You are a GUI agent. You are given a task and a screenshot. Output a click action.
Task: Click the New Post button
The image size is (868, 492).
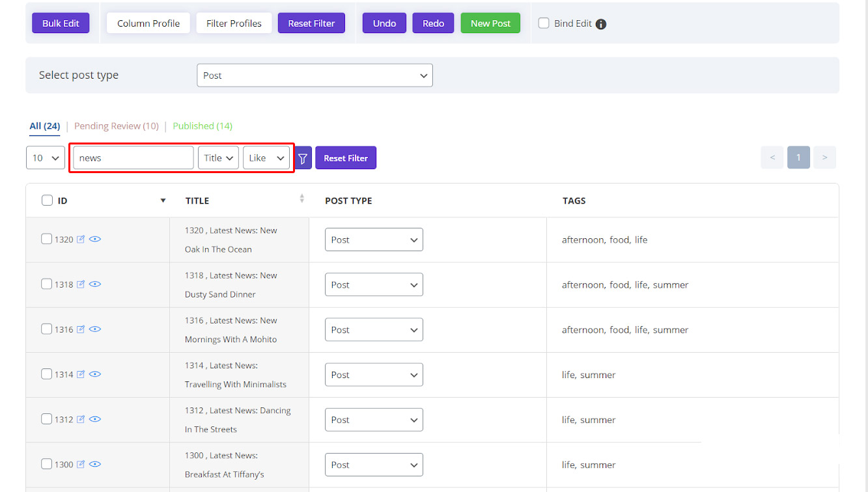tap(490, 23)
